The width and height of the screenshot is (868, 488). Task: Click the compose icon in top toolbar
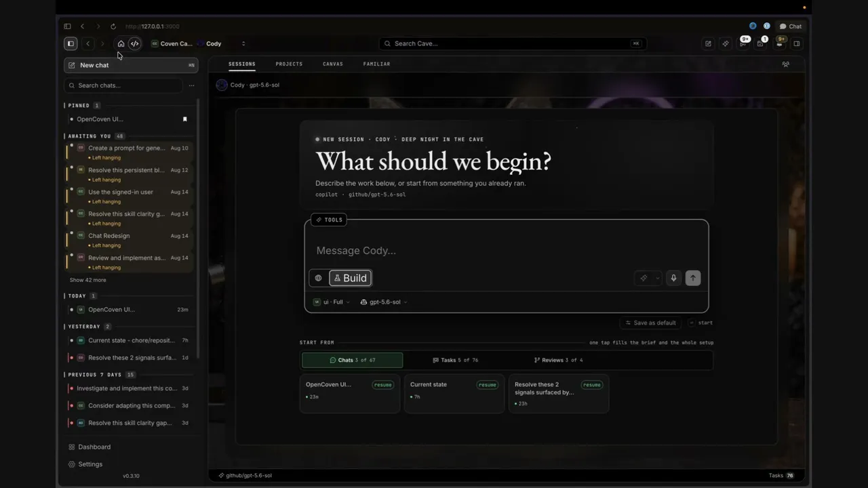pyautogui.click(x=708, y=43)
